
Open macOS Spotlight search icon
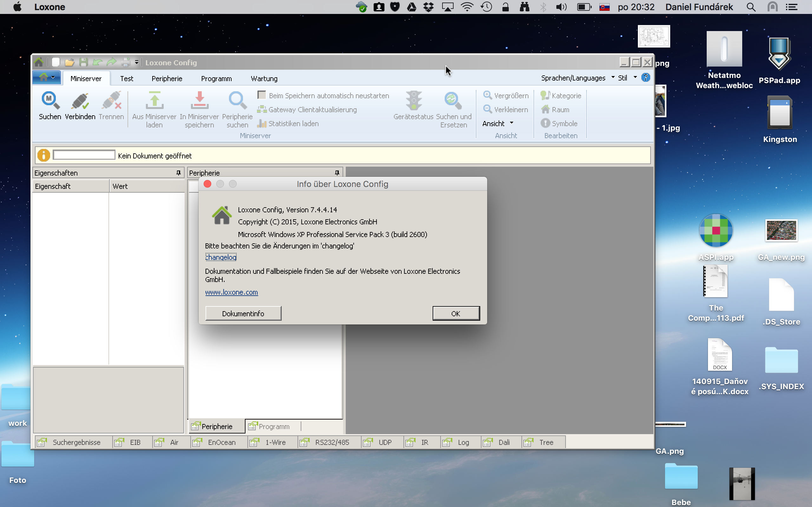(751, 7)
